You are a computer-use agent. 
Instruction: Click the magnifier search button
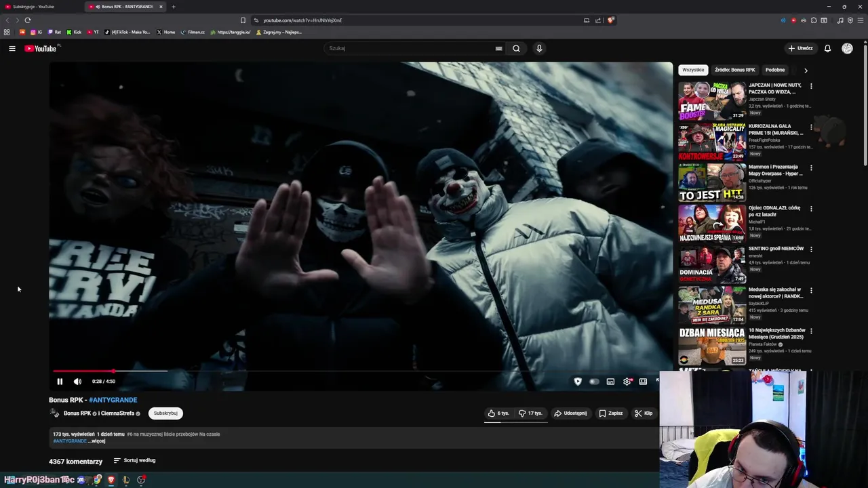click(x=516, y=48)
